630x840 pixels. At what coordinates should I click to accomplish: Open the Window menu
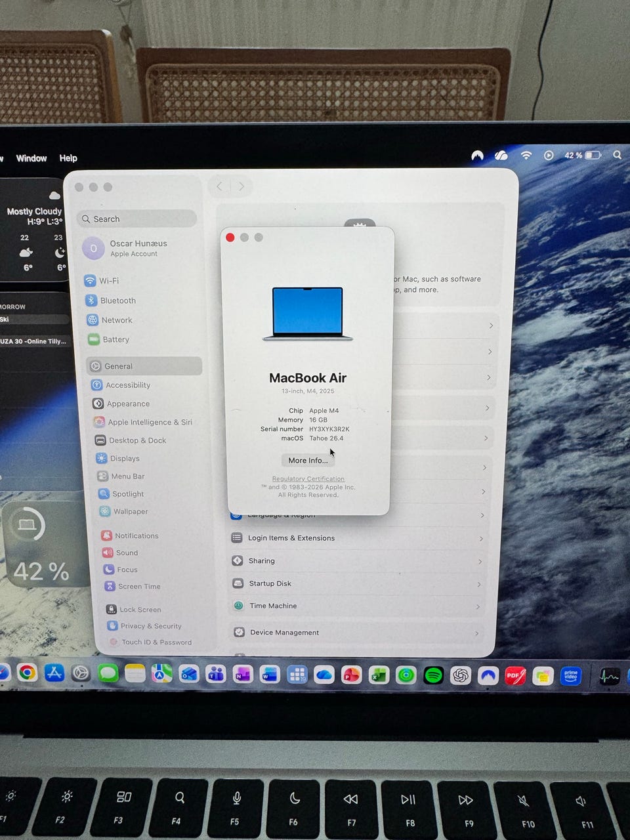(x=31, y=158)
